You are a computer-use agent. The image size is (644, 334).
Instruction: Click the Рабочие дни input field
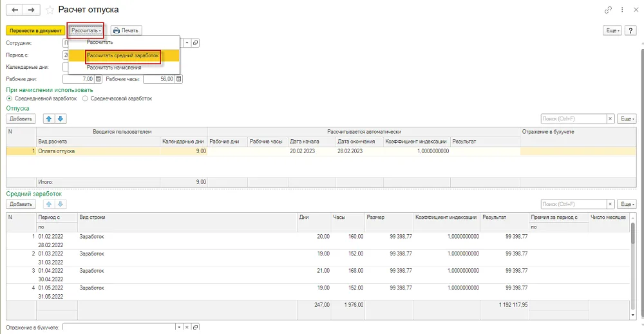click(x=79, y=79)
